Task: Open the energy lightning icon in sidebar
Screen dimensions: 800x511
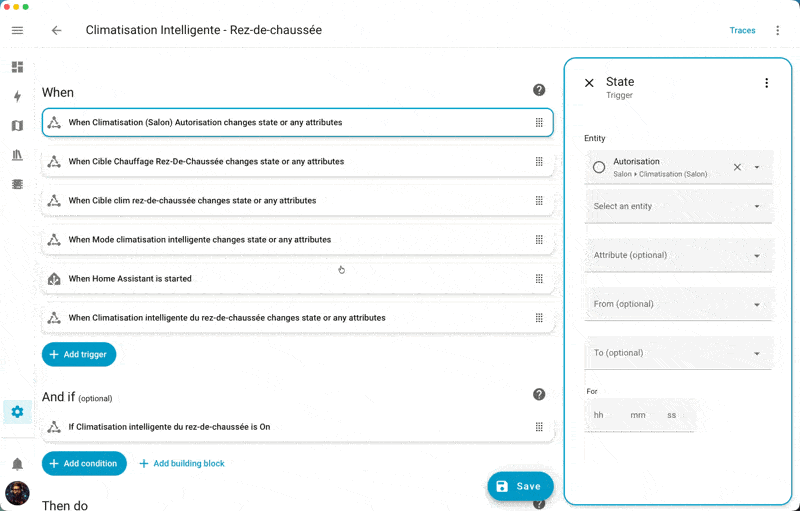Action: click(x=17, y=97)
